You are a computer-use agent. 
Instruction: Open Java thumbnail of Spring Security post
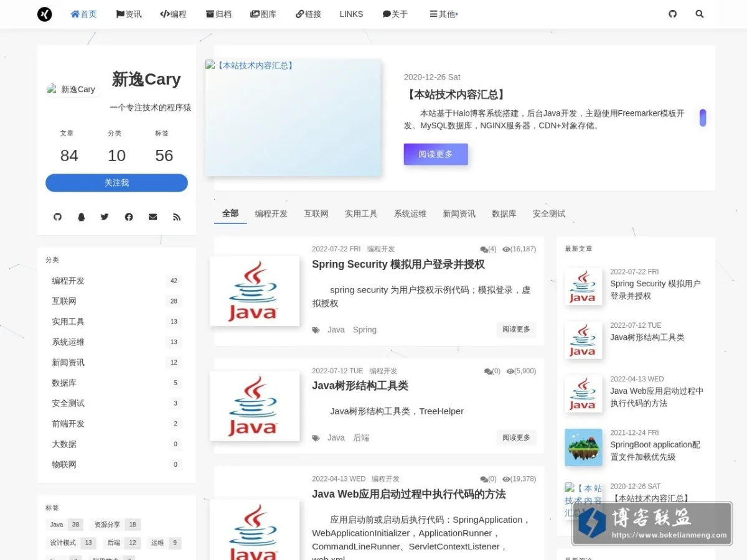click(x=255, y=291)
